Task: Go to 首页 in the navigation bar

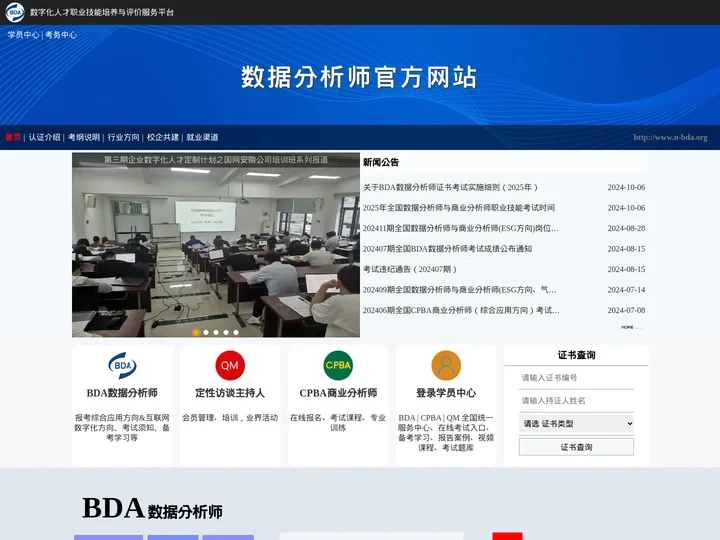Action: coord(13,137)
